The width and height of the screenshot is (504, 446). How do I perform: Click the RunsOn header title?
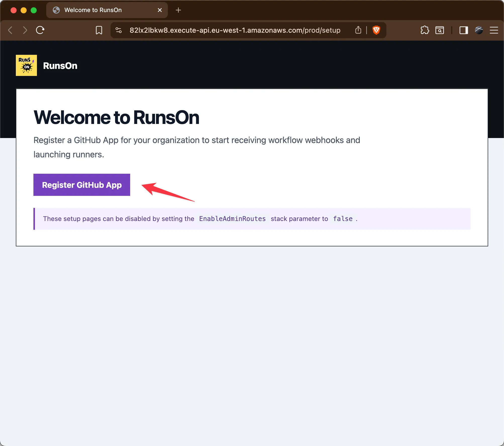pyautogui.click(x=60, y=66)
